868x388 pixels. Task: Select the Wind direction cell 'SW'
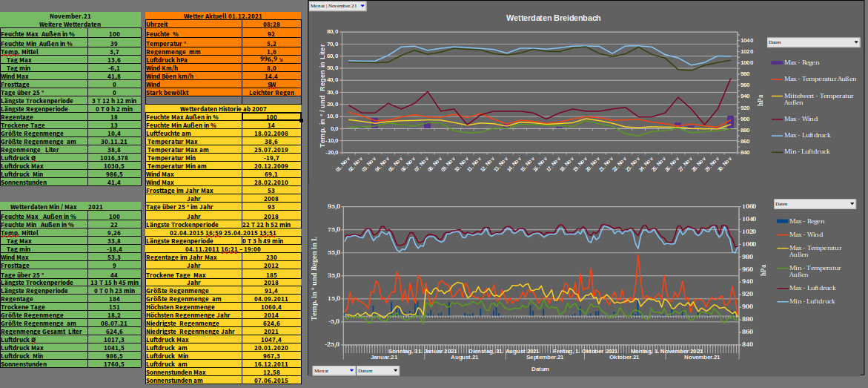[272, 85]
